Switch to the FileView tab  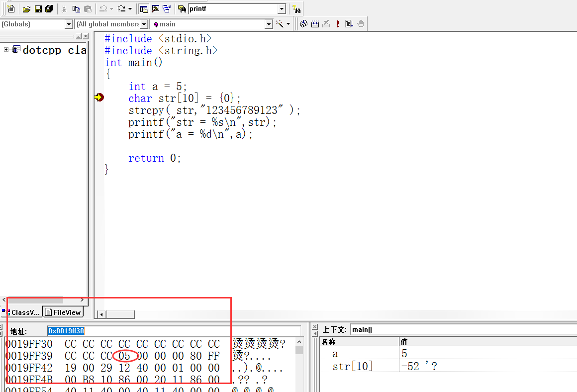pyautogui.click(x=63, y=312)
